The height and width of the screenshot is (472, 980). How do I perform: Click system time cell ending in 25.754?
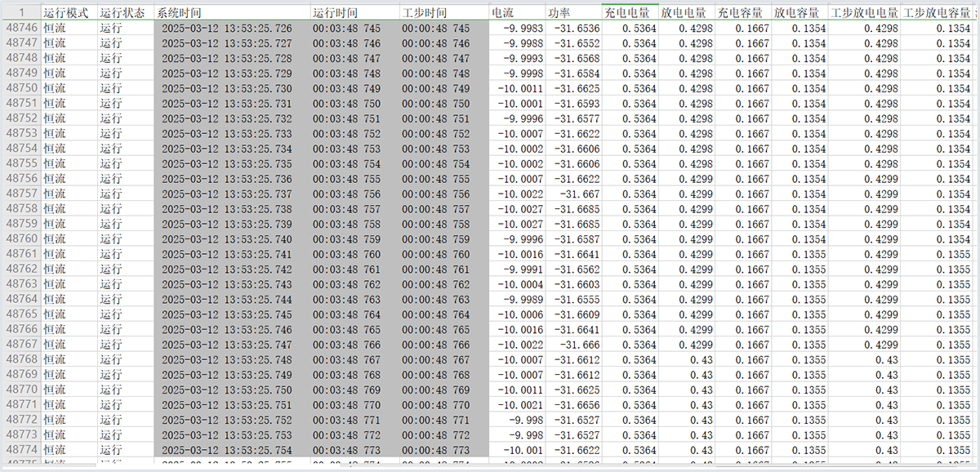coord(226,450)
